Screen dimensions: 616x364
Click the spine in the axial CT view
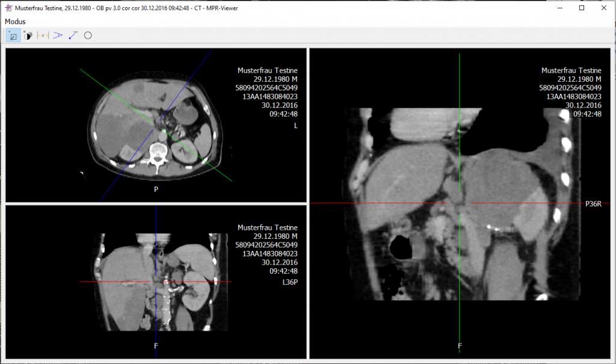(158, 152)
